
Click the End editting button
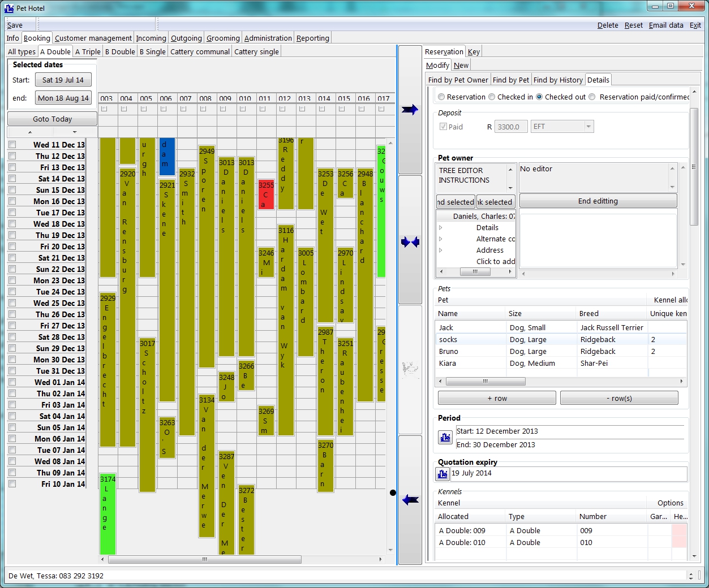pyautogui.click(x=598, y=201)
